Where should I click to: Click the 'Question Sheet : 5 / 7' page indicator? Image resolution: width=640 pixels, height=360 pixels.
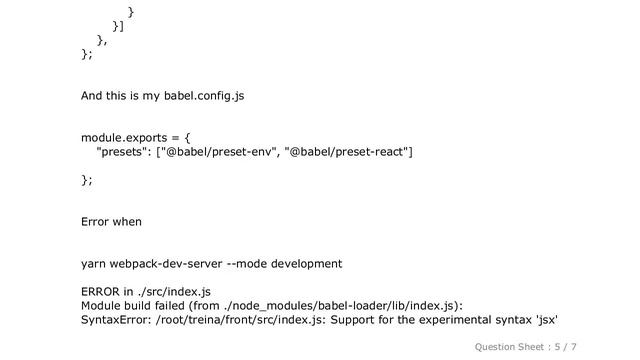coord(525,347)
